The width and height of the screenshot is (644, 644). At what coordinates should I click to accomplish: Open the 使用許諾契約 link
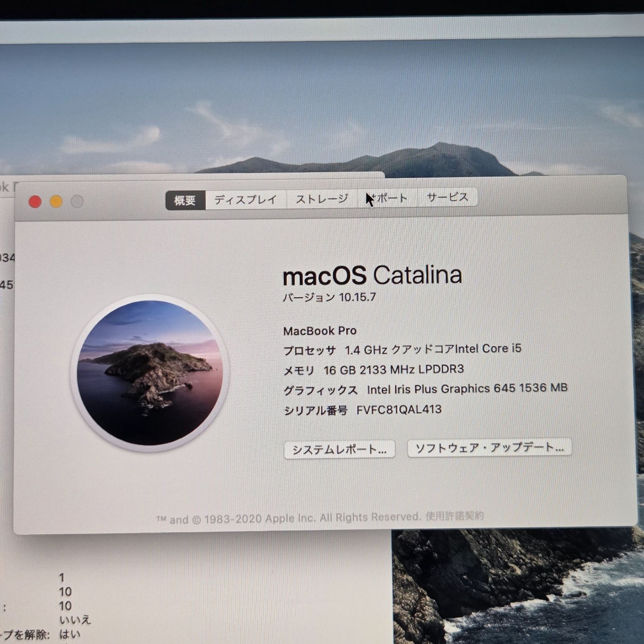coord(454,516)
